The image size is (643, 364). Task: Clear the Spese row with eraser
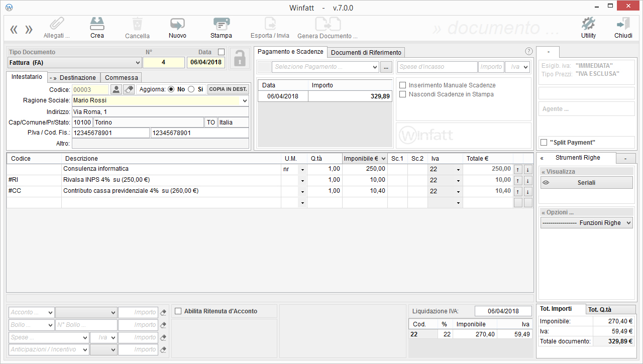pyautogui.click(x=163, y=337)
